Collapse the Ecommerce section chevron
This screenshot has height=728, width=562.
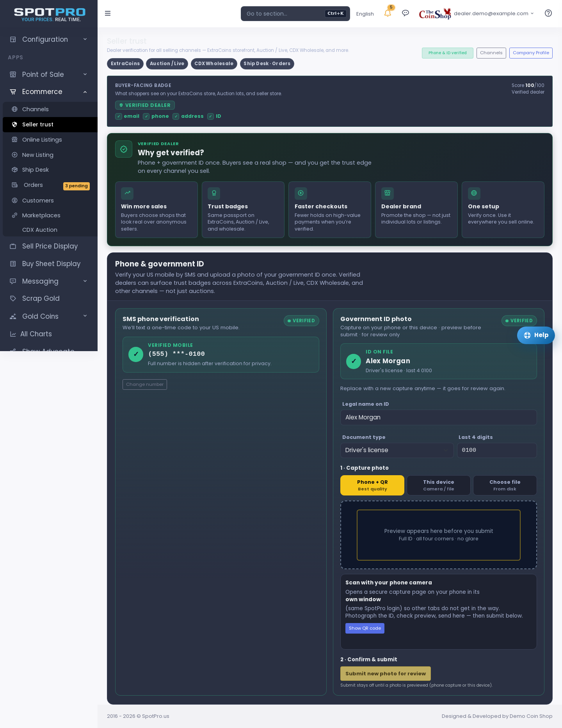click(85, 92)
